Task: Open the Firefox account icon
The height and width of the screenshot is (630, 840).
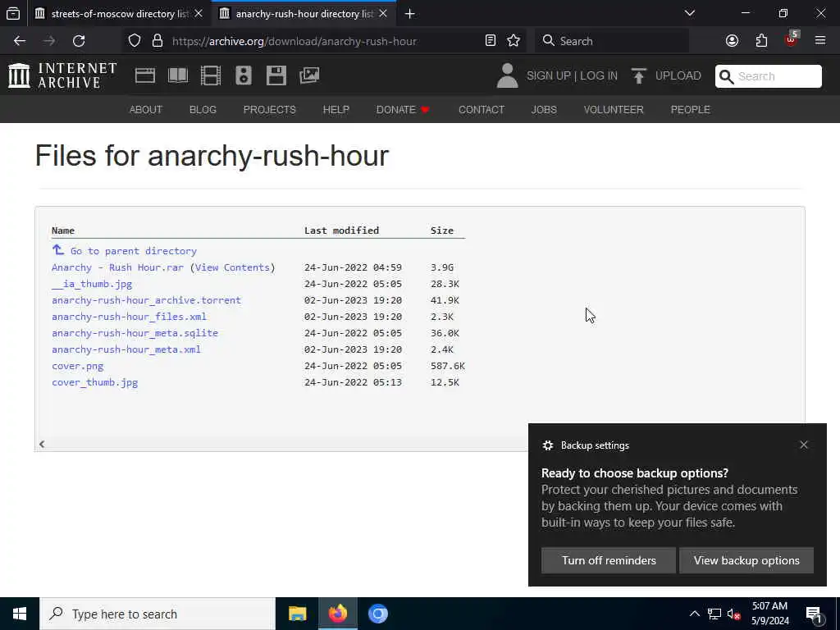Action: (732, 41)
